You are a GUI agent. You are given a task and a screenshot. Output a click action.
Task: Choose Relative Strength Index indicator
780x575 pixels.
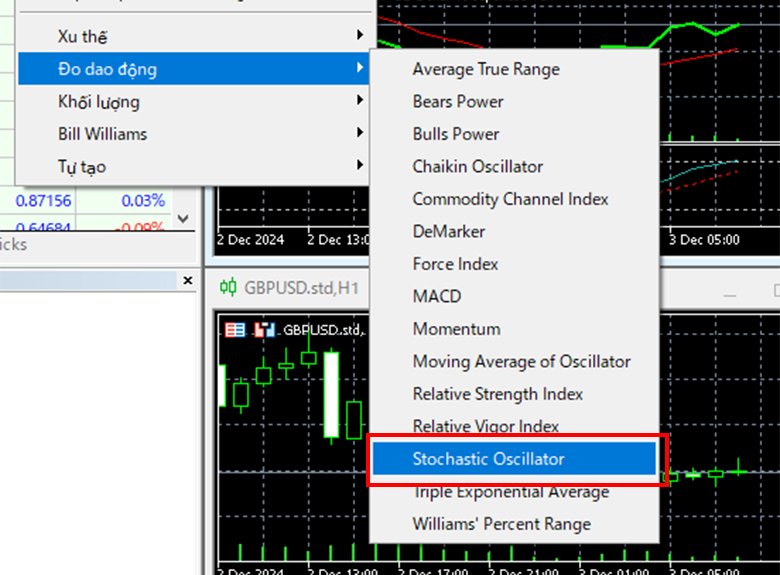514,394
